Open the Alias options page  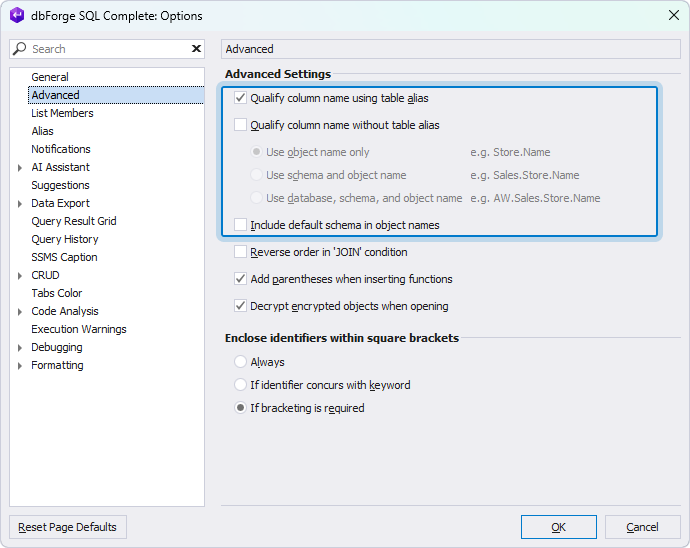coord(42,131)
